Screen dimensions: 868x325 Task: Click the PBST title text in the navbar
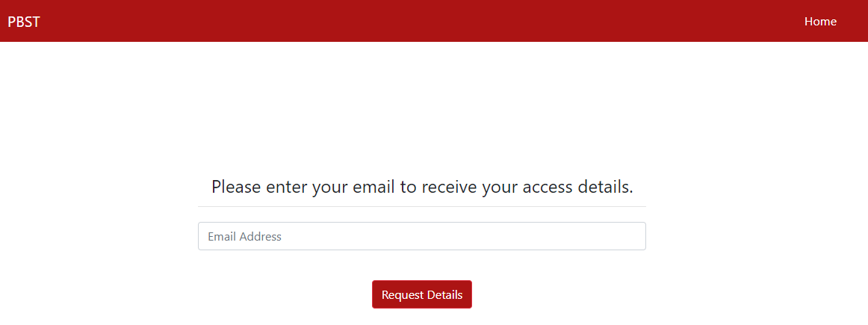[x=24, y=22]
